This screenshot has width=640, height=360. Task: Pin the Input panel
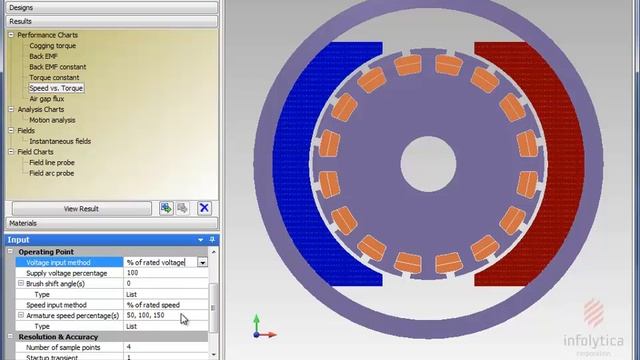coord(212,240)
